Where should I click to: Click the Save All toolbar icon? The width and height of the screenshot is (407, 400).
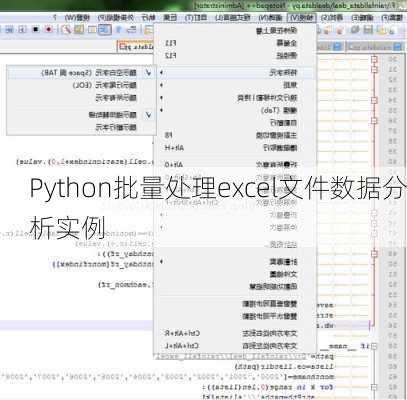point(355,30)
